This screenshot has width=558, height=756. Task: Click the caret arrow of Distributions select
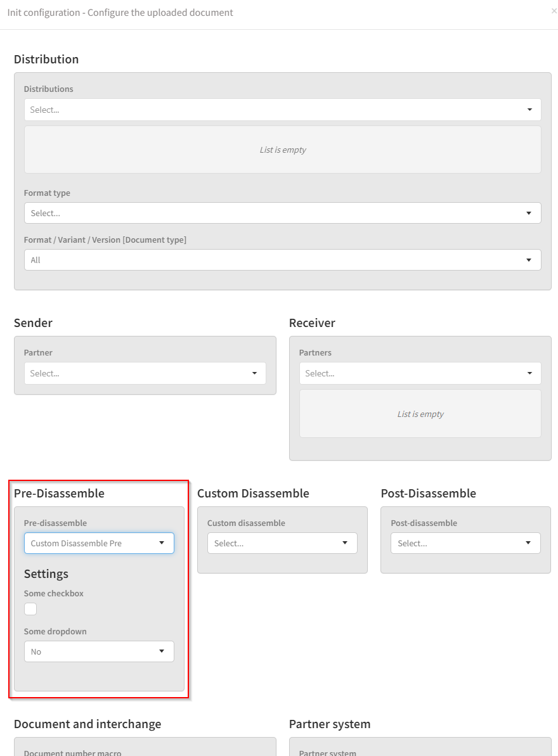pos(529,110)
